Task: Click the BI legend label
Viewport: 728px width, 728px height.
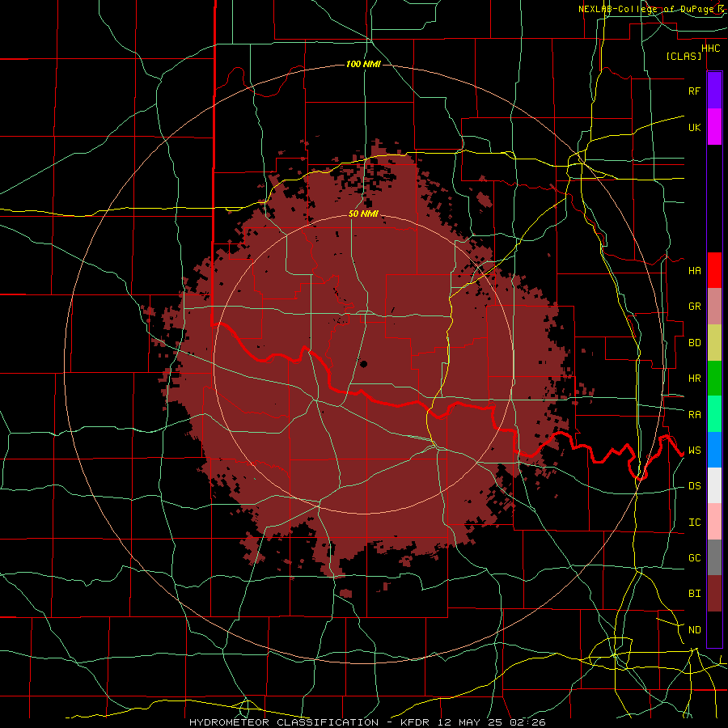Action: point(694,594)
